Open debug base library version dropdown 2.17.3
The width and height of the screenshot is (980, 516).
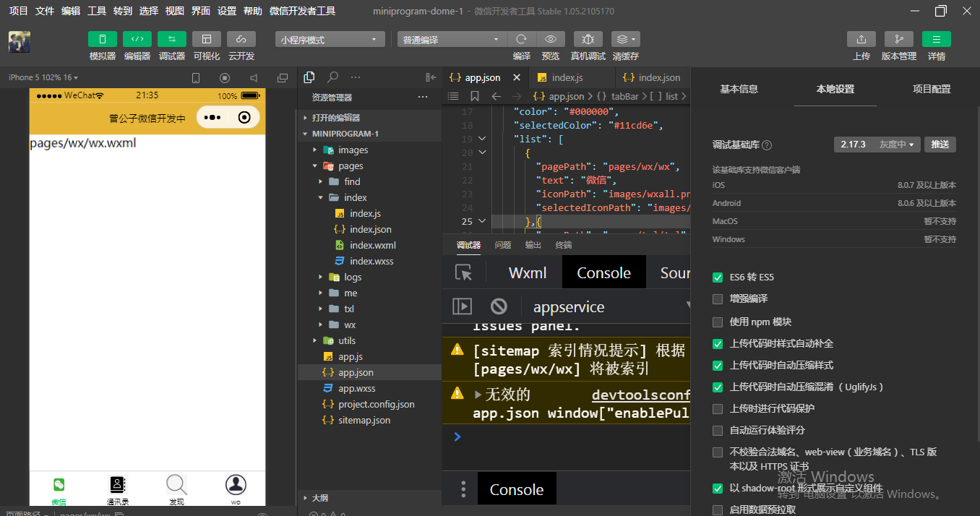pyautogui.click(x=877, y=145)
